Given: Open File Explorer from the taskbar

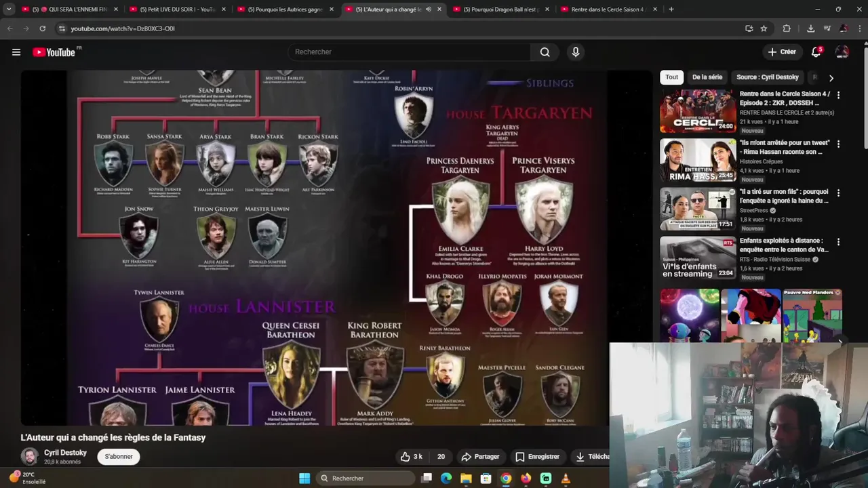Looking at the screenshot, I should pyautogui.click(x=466, y=479).
